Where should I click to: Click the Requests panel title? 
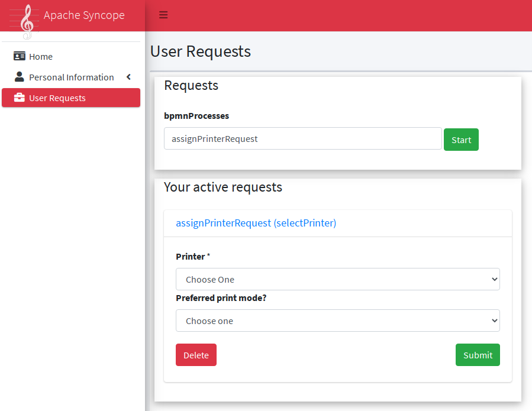[x=191, y=86]
